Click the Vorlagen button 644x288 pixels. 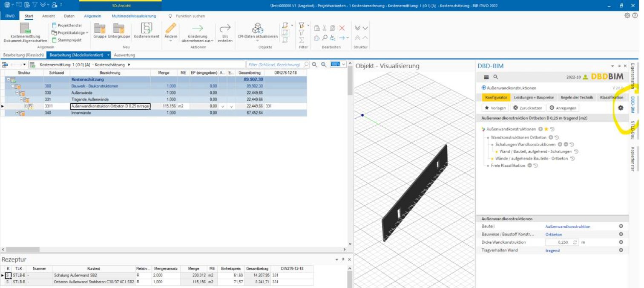(495, 108)
